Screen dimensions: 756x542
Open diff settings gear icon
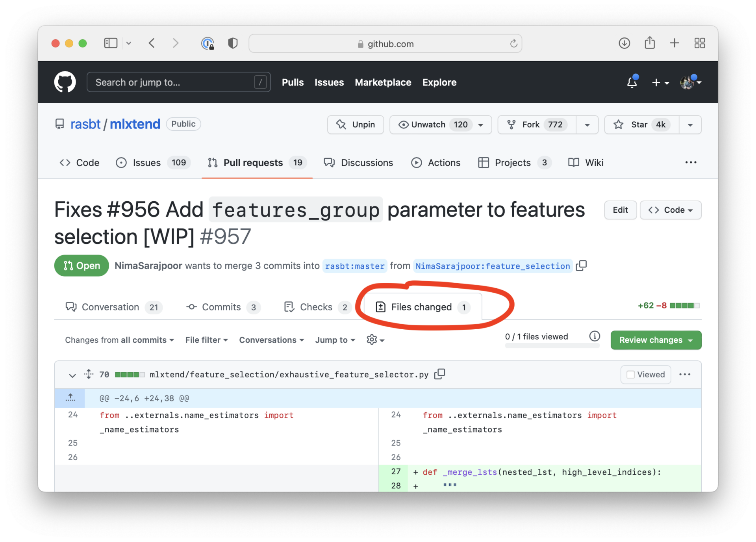point(372,340)
